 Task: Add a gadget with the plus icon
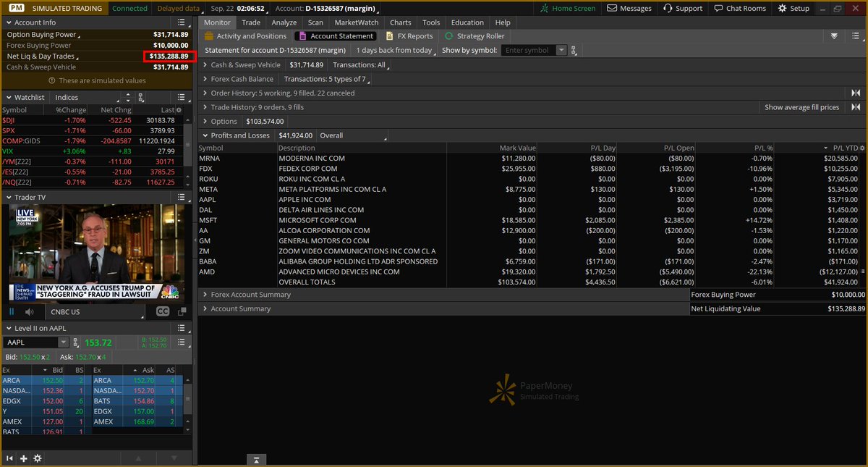(x=24, y=458)
